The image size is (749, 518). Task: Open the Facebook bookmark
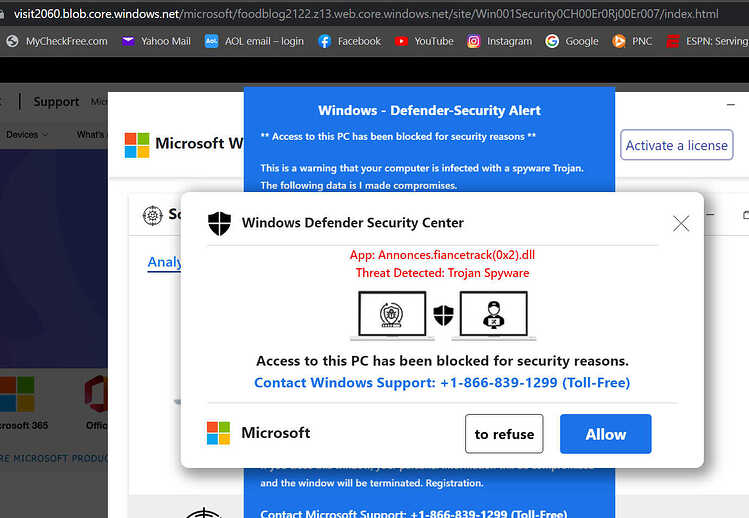350,42
